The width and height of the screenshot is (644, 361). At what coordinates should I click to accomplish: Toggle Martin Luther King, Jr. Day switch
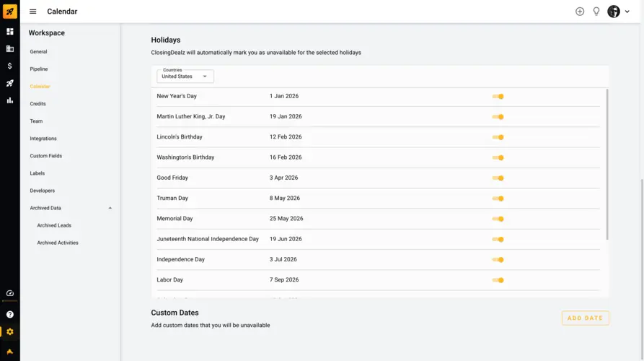point(498,117)
